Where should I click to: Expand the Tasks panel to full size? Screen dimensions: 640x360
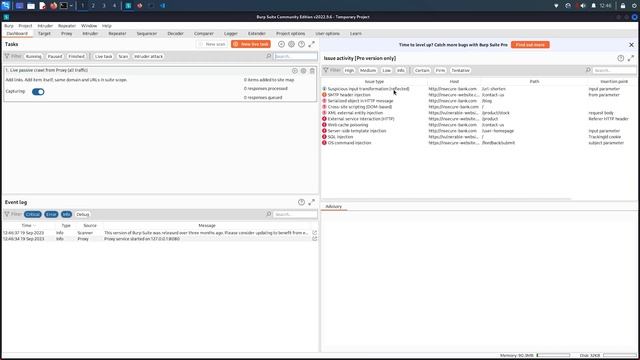point(311,44)
